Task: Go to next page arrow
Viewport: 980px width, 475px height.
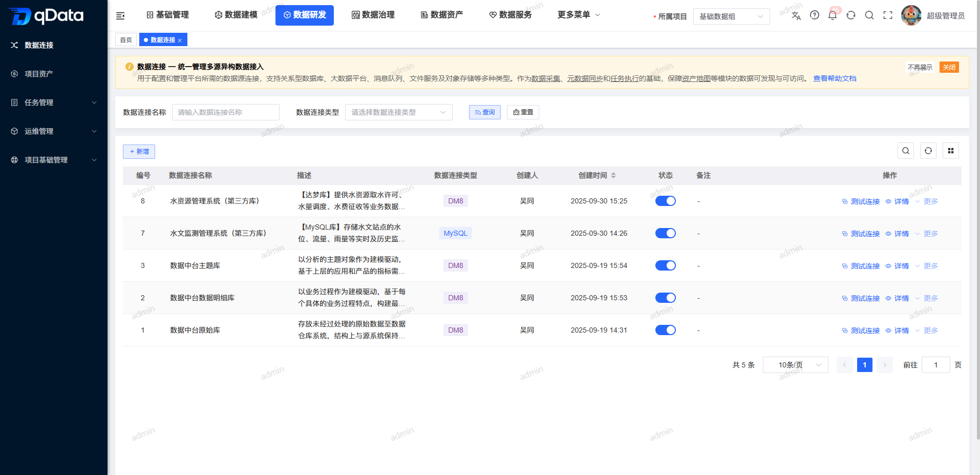Action: coord(884,365)
